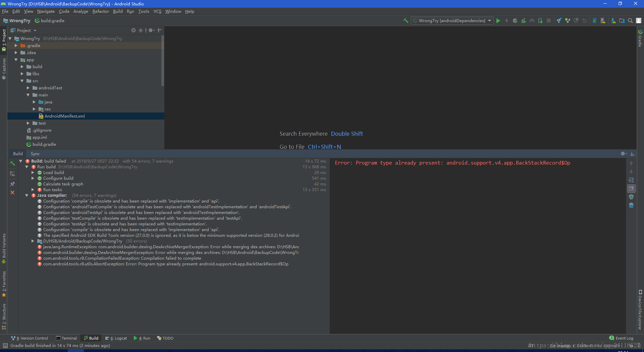The image size is (644, 352).
Task: Click the toggle view icon in Build panel
Action: tap(12, 174)
